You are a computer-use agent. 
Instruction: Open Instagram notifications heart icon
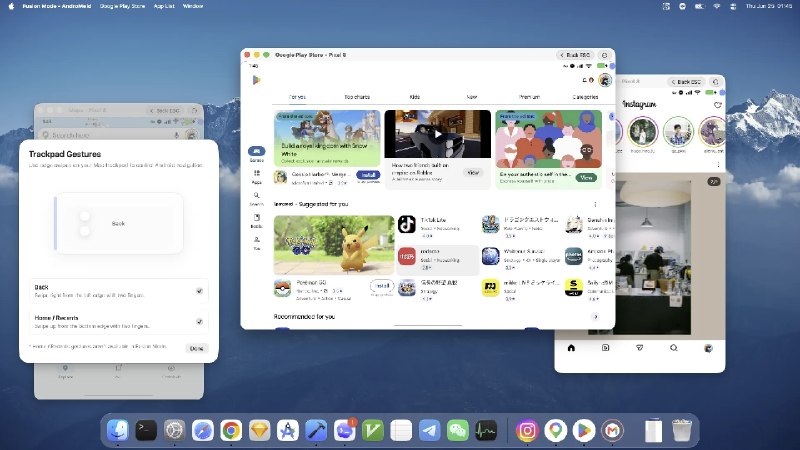717,105
